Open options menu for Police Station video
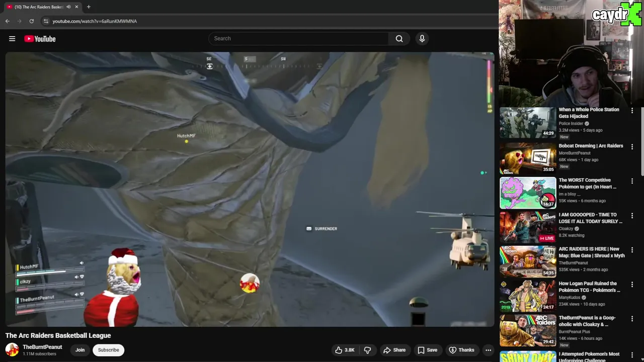The image size is (644, 362). [632, 111]
